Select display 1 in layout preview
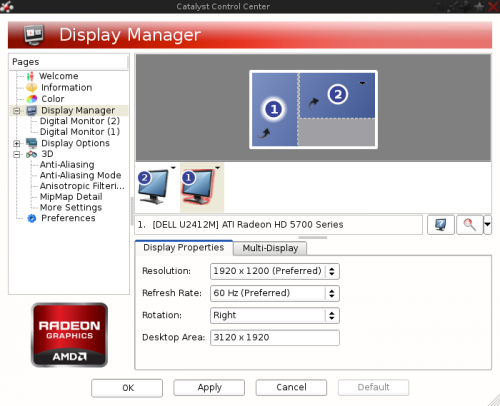 pos(275,109)
